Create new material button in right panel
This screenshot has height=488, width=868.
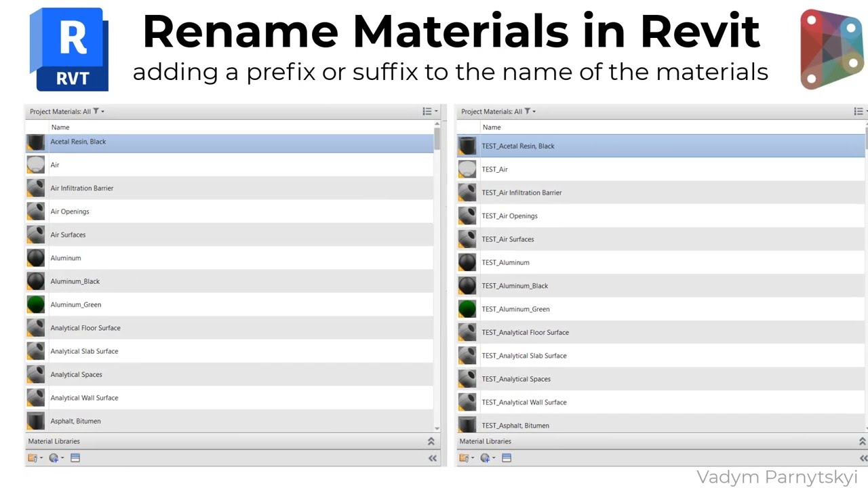click(x=488, y=458)
